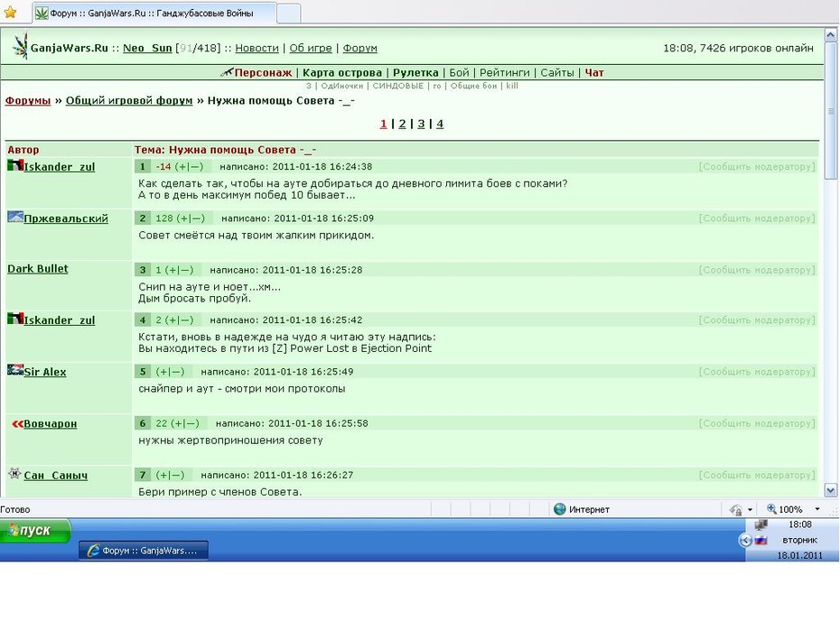The image size is (840, 630).
Task: Click the page scrollbar up arrow
Action: tap(830, 35)
